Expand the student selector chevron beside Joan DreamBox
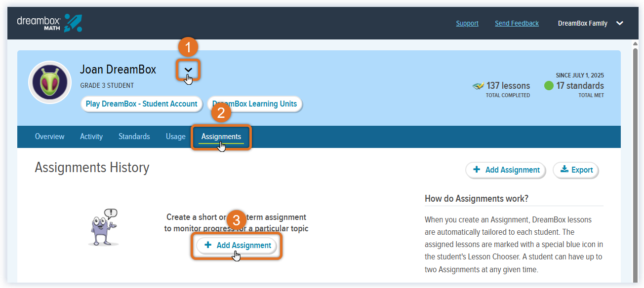This screenshot has width=644, height=288. (x=188, y=70)
